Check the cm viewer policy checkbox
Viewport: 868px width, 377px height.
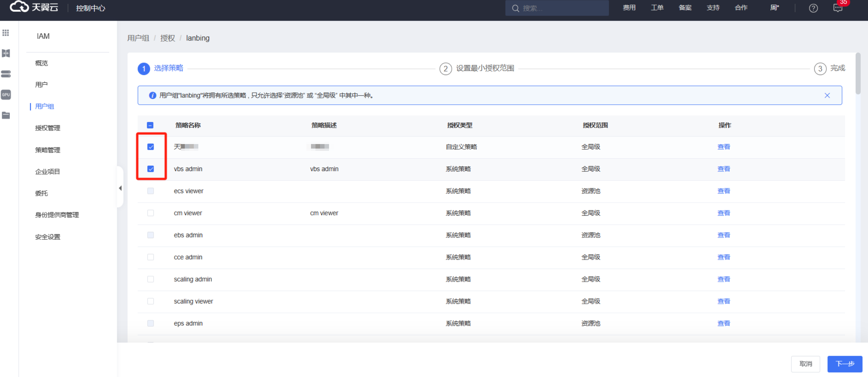151,213
